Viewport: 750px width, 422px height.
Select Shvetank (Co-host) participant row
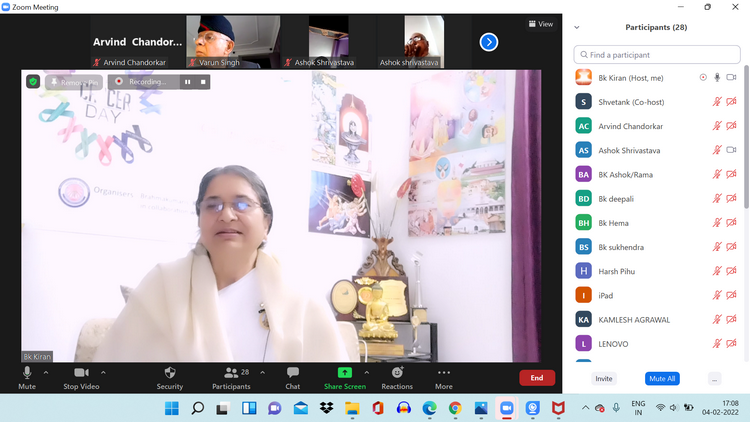(657, 102)
